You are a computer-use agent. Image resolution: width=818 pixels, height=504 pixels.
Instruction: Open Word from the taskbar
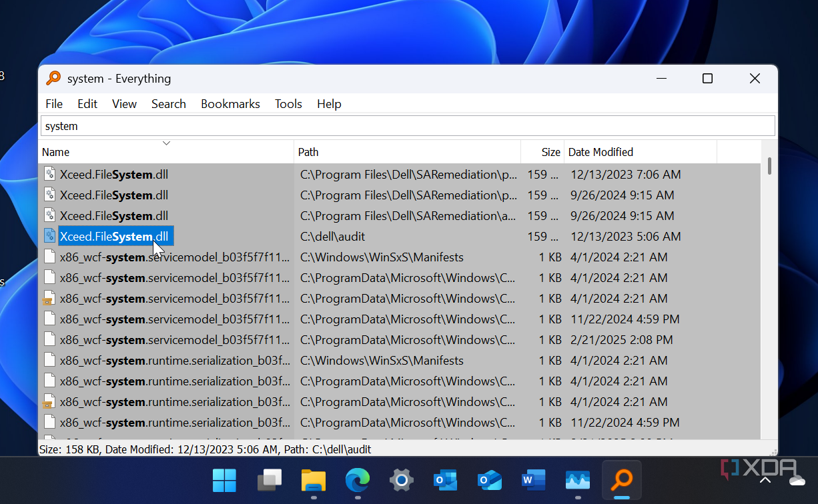click(533, 479)
